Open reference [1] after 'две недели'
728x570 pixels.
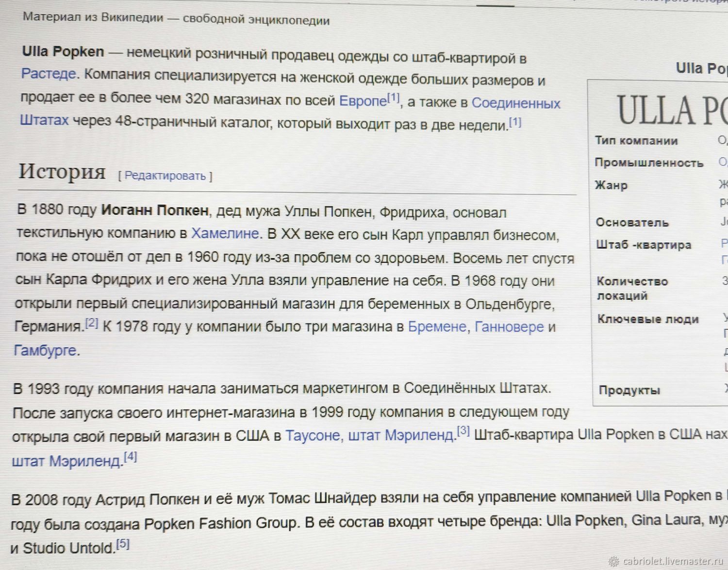515,122
